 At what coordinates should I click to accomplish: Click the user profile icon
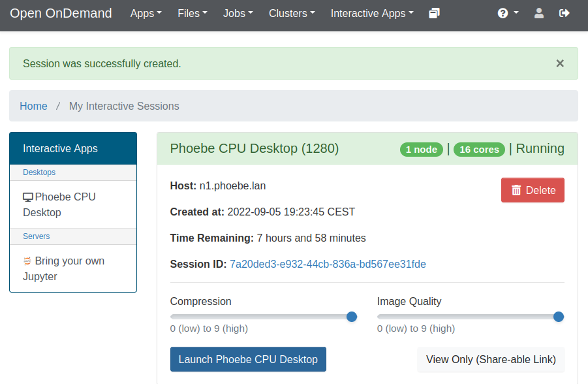pos(539,13)
